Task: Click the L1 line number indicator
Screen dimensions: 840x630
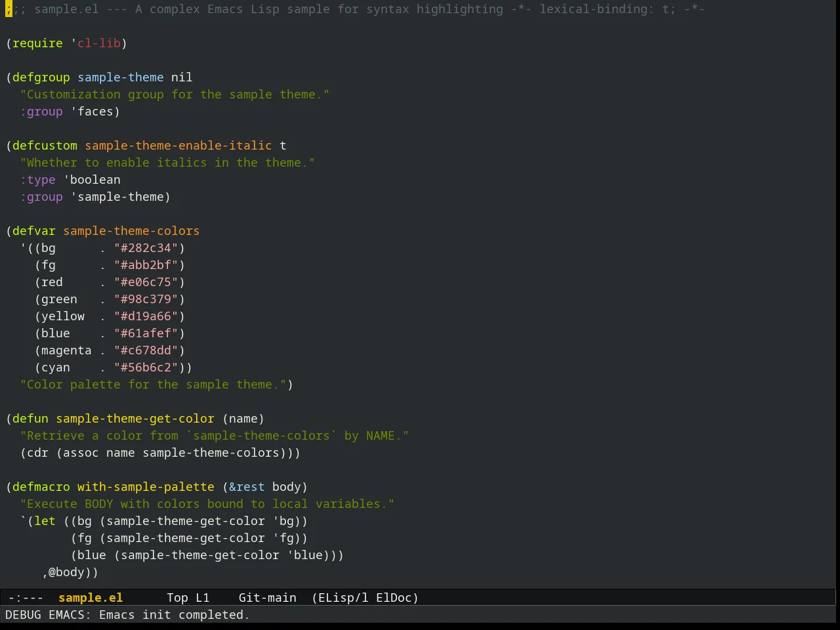Action: point(203,598)
